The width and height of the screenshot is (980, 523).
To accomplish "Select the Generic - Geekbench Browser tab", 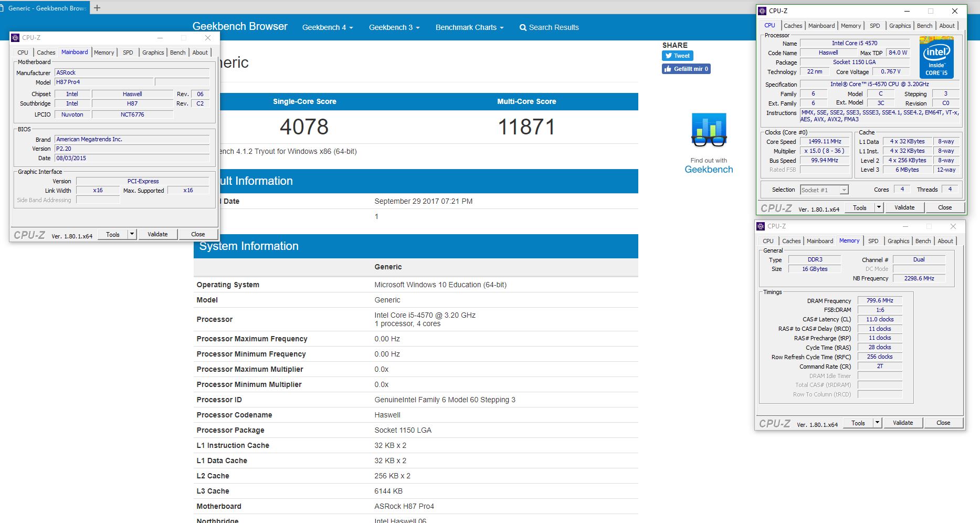I will click(x=45, y=8).
